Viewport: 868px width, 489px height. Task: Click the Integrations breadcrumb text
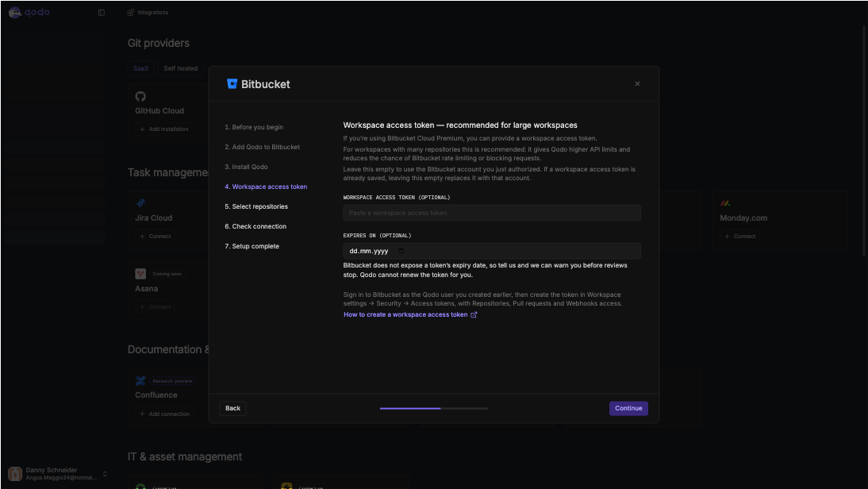(x=153, y=12)
